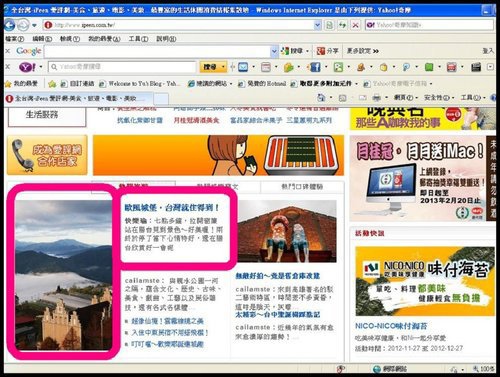500x377 pixels.
Task: Click the Facebook icon on Yahoo toolbar
Action: pos(315,67)
